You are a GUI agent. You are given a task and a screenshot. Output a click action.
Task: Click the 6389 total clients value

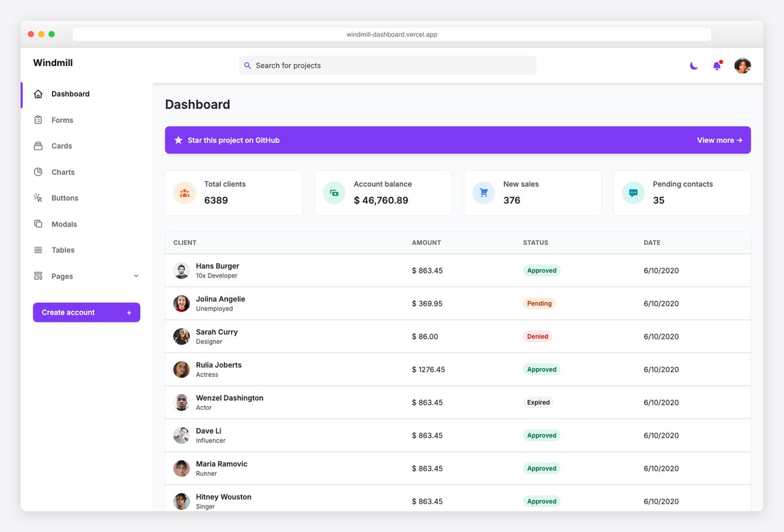[x=216, y=200]
